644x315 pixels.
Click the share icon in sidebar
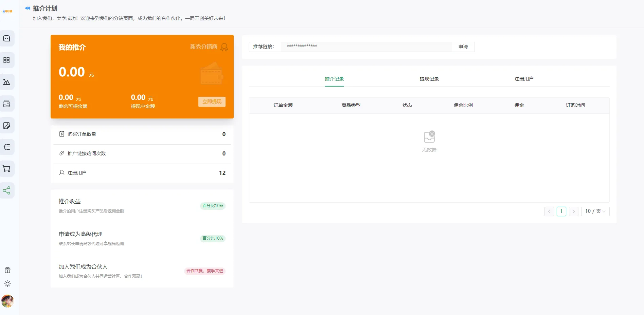tap(7, 190)
